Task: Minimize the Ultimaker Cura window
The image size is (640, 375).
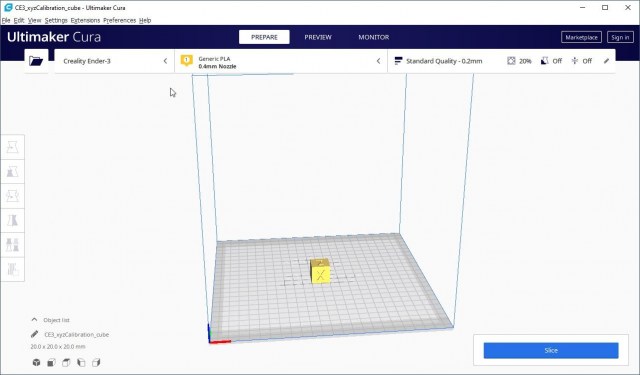Action: [583, 7]
